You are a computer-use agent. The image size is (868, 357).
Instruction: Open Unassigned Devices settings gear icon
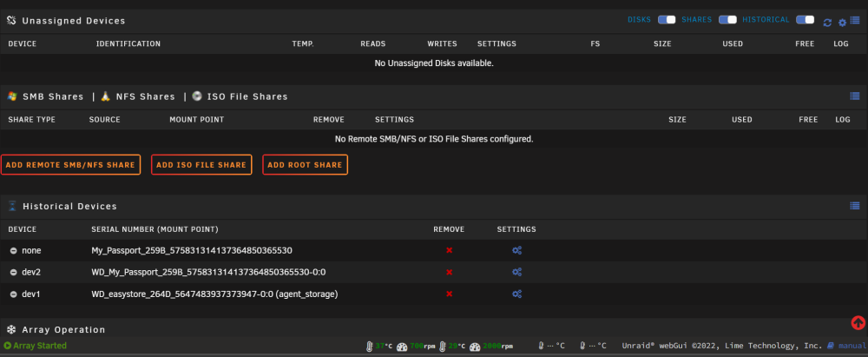(x=842, y=23)
